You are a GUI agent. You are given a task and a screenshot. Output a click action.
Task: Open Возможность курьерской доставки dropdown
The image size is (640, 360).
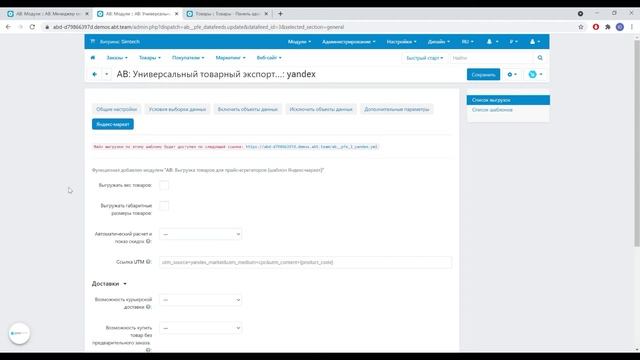pyautogui.click(x=200, y=300)
